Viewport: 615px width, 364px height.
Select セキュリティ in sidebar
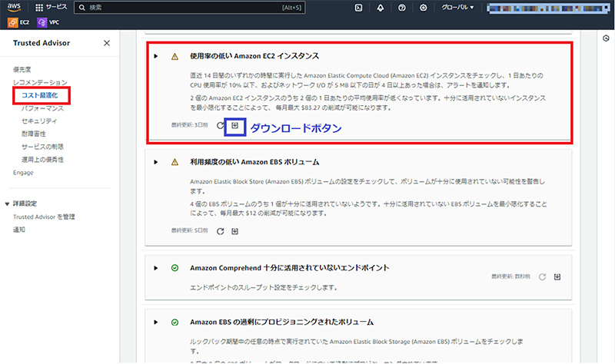click(x=39, y=121)
